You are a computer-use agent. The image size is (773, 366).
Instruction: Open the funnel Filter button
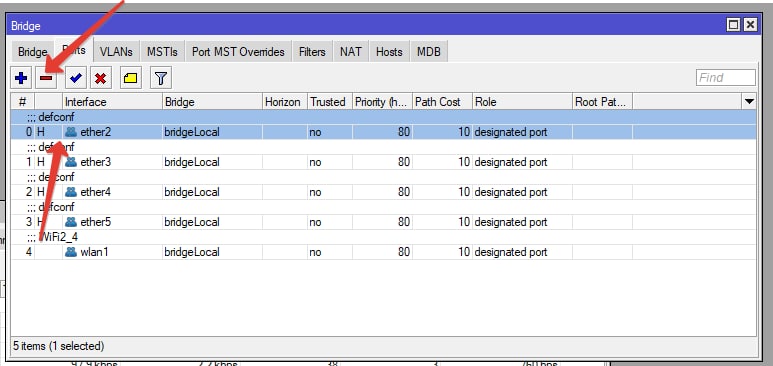161,78
